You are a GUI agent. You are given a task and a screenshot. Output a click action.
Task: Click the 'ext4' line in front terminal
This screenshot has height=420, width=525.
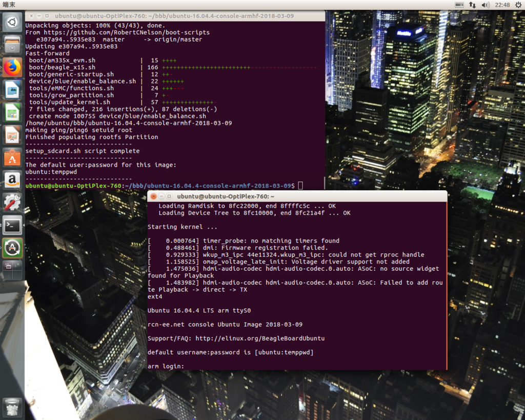155,297
